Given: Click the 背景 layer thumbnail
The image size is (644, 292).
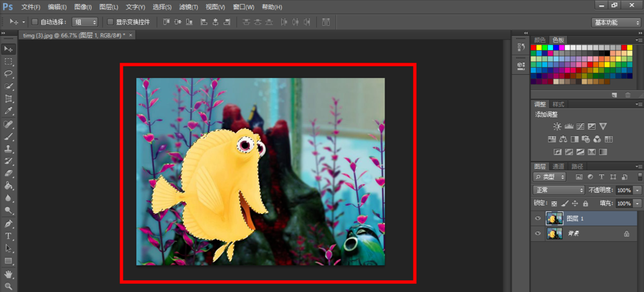Looking at the screenshot, I should (x=554, y=234).
